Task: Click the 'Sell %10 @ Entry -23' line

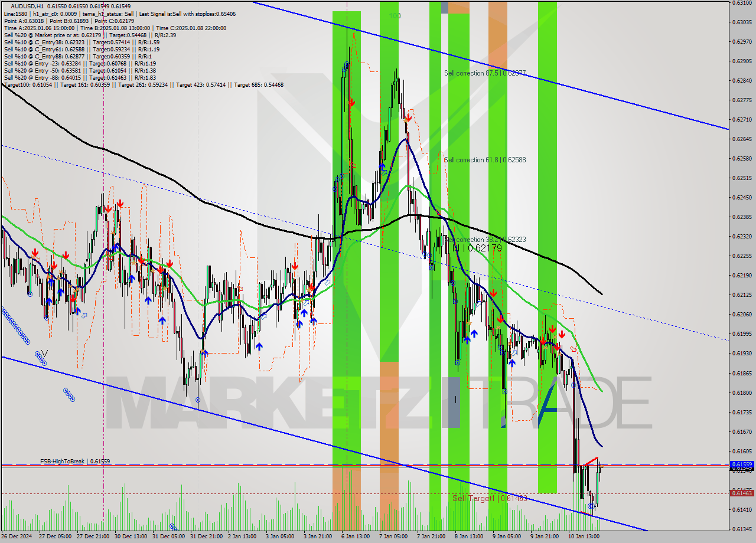Action: pyautogui.click(x=80, y=63)
